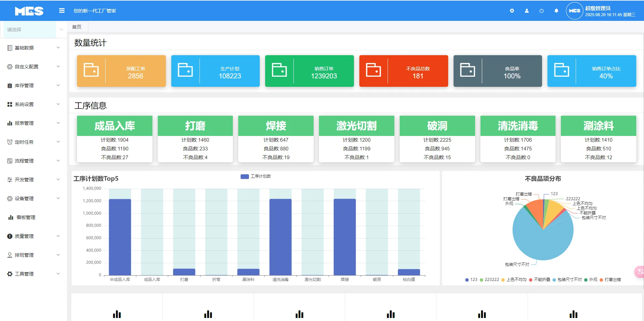Toggle the 上色不均匀 pie legend entry
644x321 pixels.
pos(514,280)
